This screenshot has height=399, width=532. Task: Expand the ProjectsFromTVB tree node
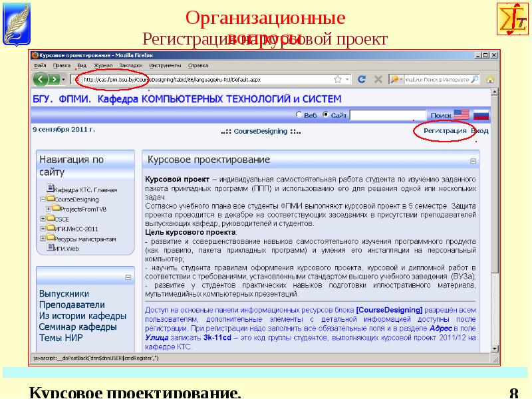(49, 208)
